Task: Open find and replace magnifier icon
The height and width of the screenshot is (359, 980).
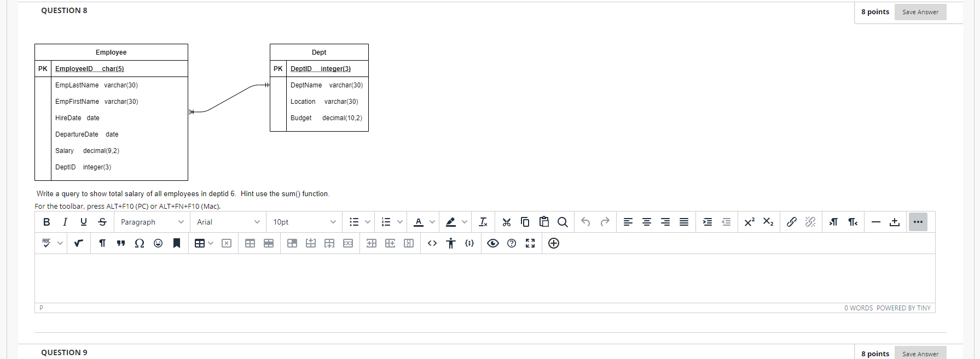Action: pos(563,222)
